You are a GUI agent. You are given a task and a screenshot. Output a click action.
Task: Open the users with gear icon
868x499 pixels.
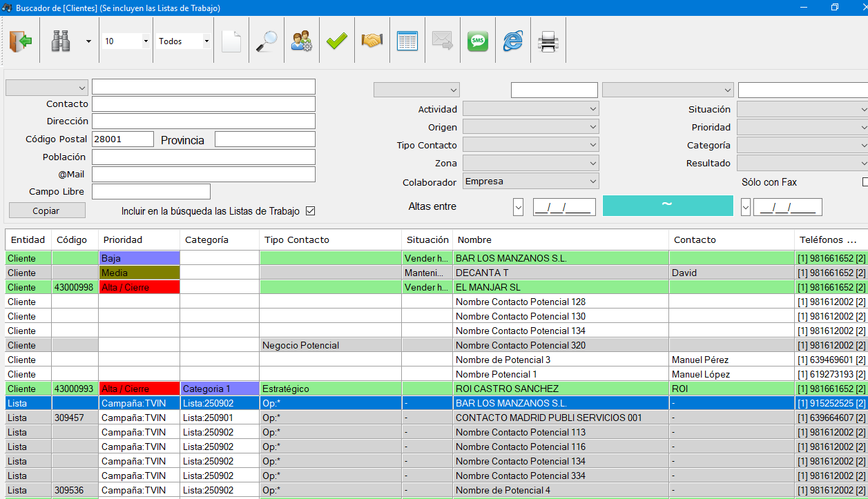[301, 41]
